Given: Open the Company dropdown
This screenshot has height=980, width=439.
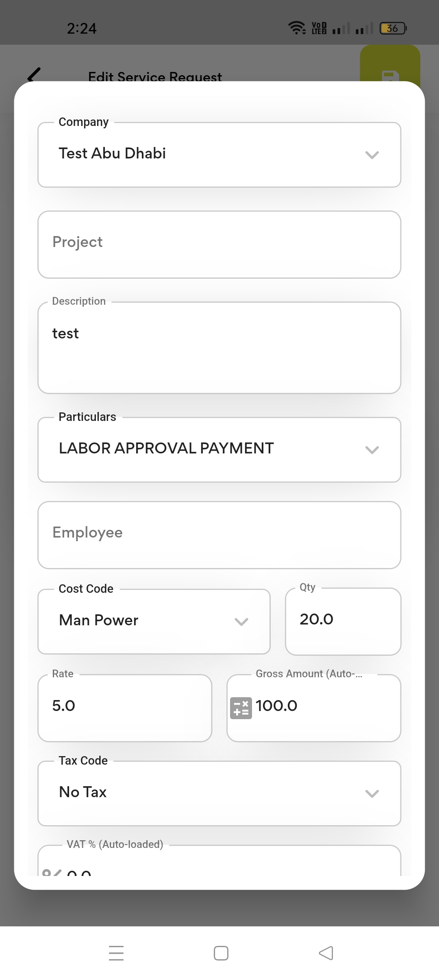Looking at the screenshot, I should click(x=219, y=155).
